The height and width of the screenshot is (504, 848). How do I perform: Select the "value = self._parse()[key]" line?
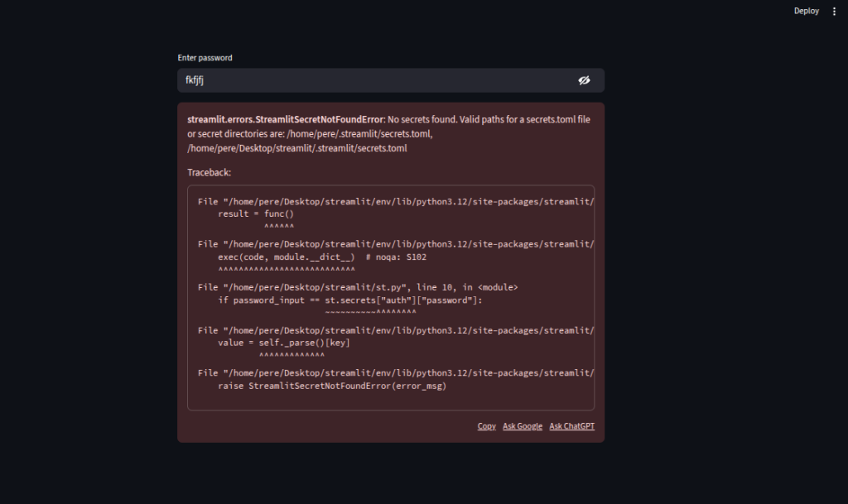(284, 343)
